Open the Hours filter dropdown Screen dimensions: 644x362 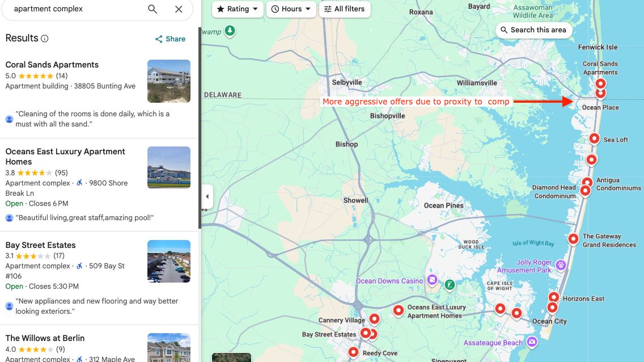tap(291, 9)
